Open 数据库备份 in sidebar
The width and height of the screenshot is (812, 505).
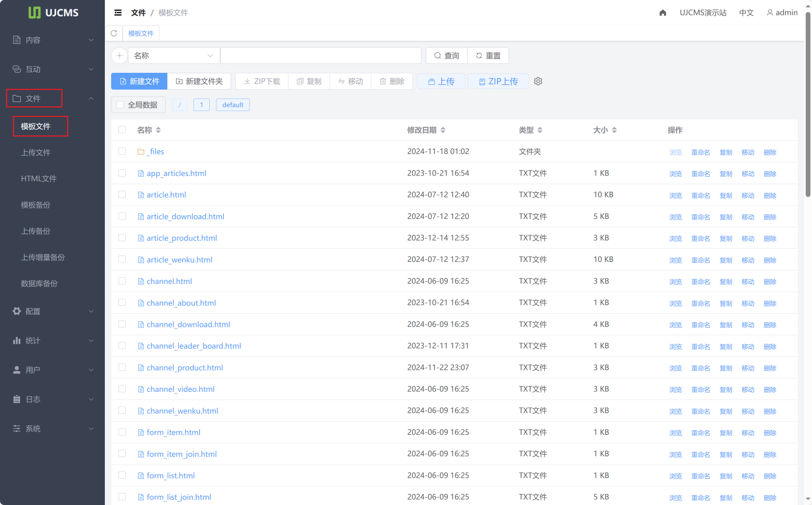39,283
